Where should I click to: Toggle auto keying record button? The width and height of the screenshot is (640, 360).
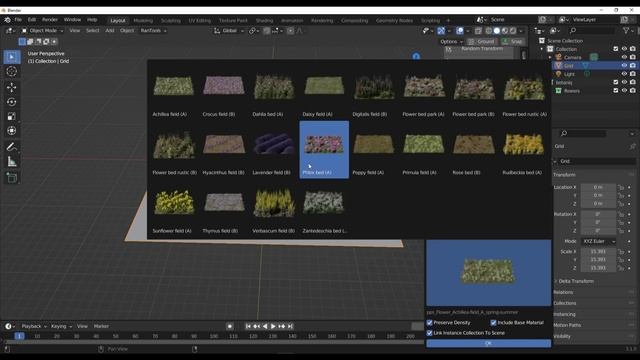[x=230, y=326]
